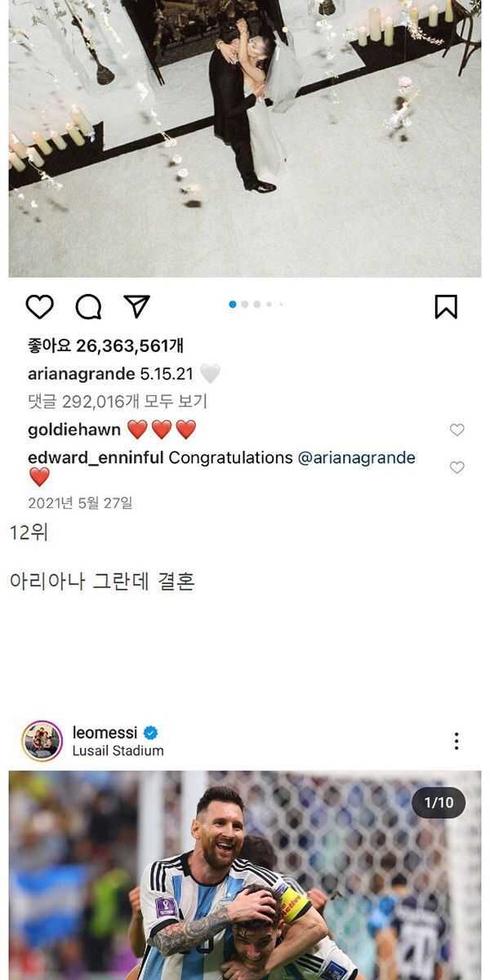490x980 pixels.
Task: Open goldiehawn's profile
Action: tap(73, 430)
